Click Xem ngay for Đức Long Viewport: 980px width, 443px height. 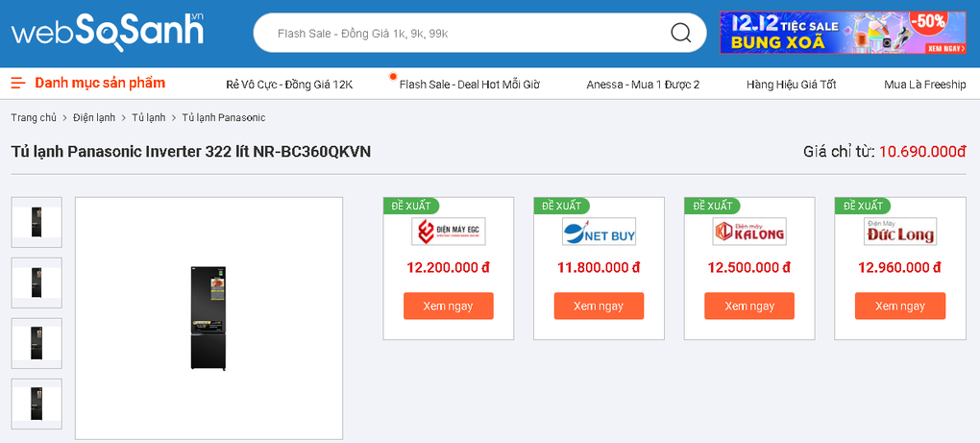click(900, 307)
